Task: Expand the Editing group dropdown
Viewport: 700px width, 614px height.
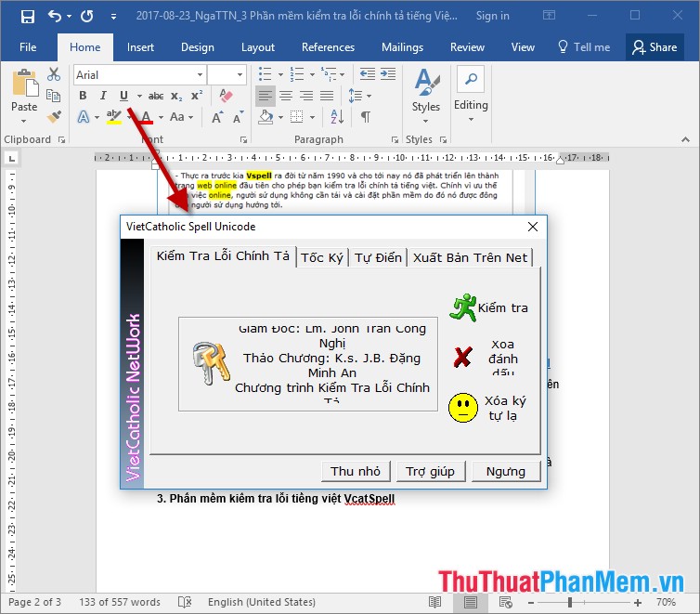Action: (x=471, y=119)
